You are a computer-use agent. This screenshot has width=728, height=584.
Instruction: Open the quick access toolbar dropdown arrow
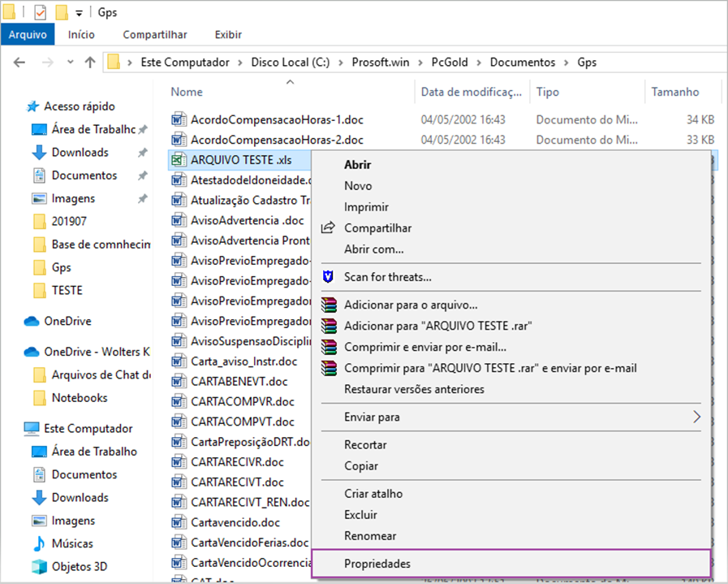79,14
